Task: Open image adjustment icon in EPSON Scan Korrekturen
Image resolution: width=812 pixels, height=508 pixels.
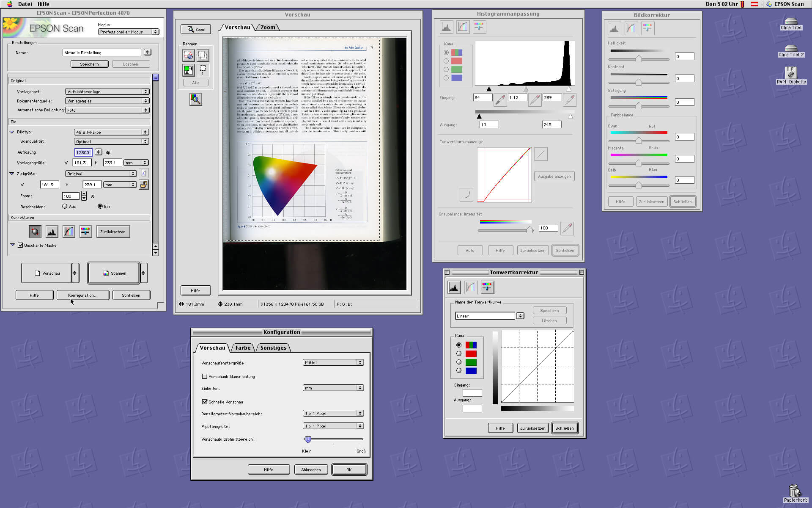Action: coord(86,232)
